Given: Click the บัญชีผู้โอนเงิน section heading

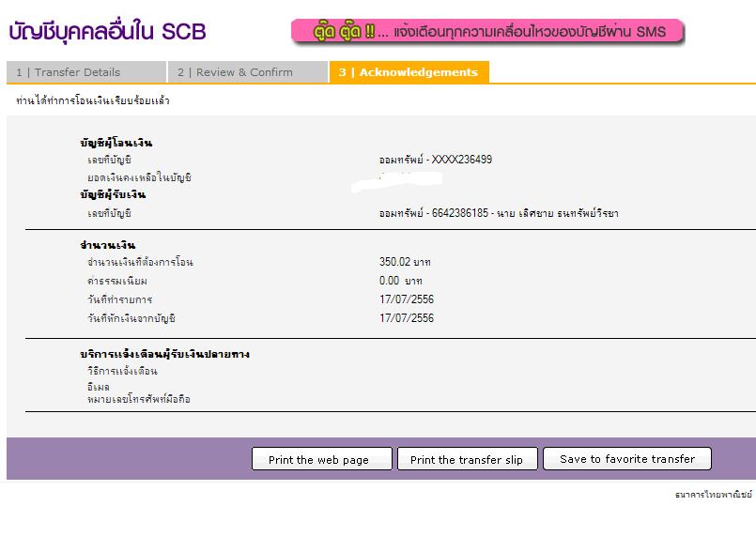Looking at the screenshot, I should (x=116, y=143).
